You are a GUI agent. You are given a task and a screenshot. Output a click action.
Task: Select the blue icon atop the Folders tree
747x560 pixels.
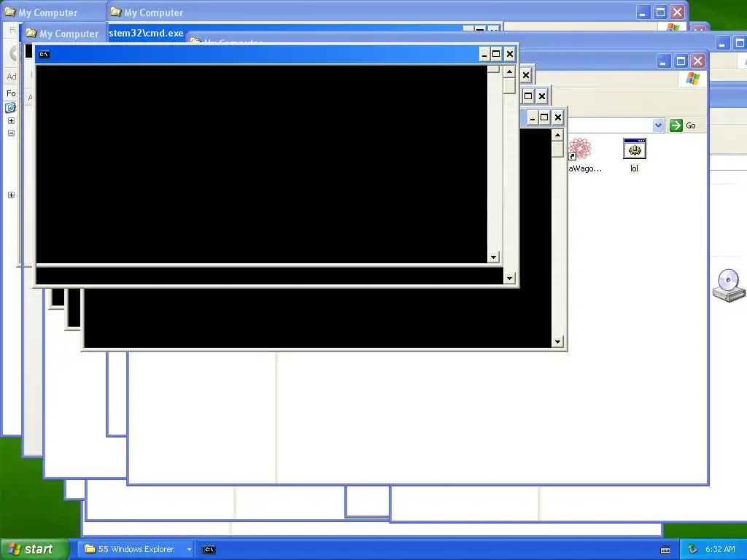click(10, 108)
